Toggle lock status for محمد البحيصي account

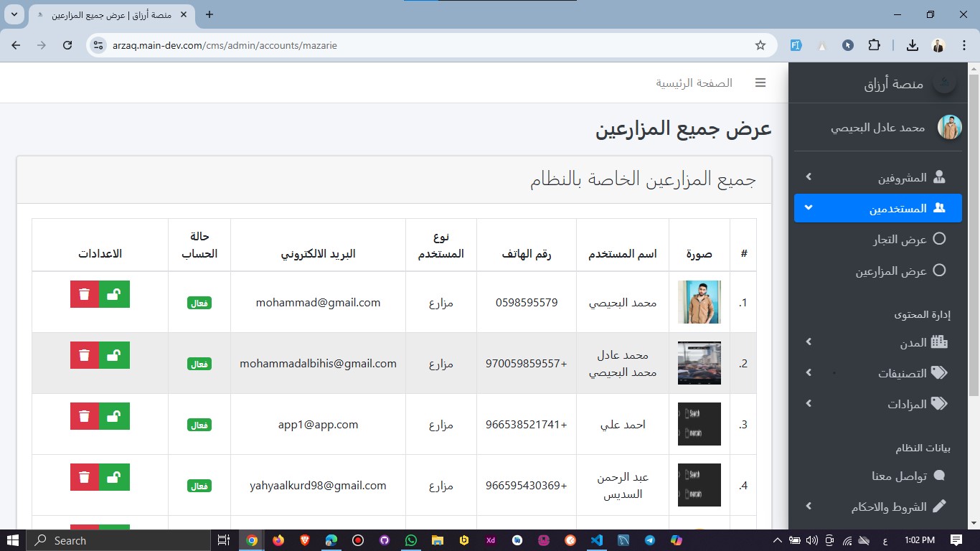pyautogui.click(x=114, y=294)
